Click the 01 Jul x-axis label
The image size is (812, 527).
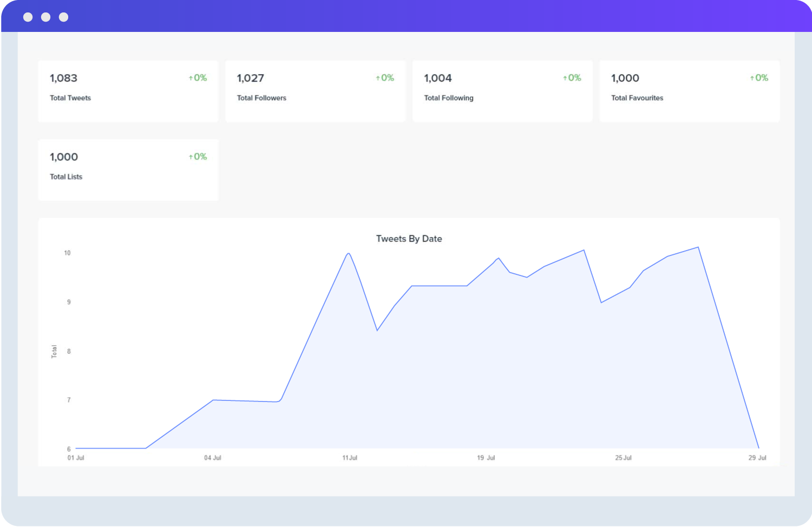(76, 458)
